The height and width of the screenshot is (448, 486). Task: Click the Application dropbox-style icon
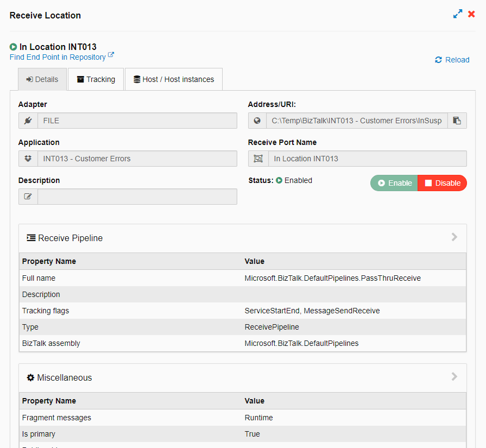(28, 159)
